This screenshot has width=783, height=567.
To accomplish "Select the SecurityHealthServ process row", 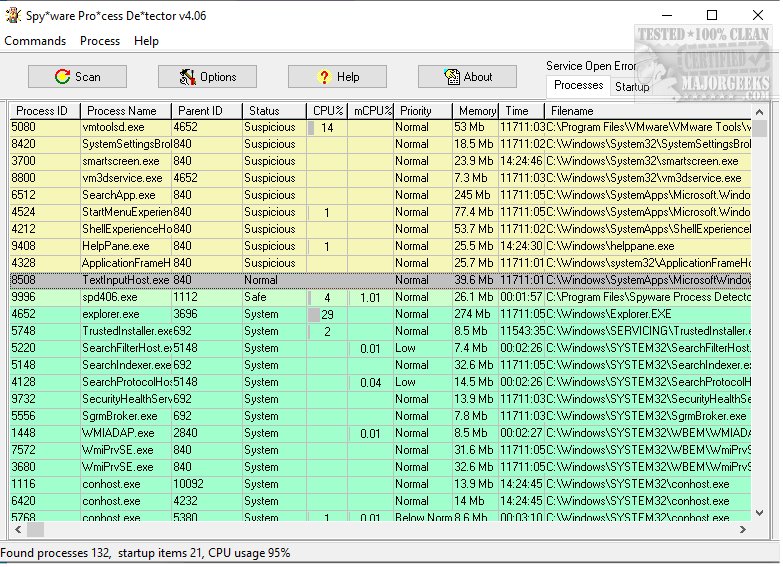I will [380, 399].
